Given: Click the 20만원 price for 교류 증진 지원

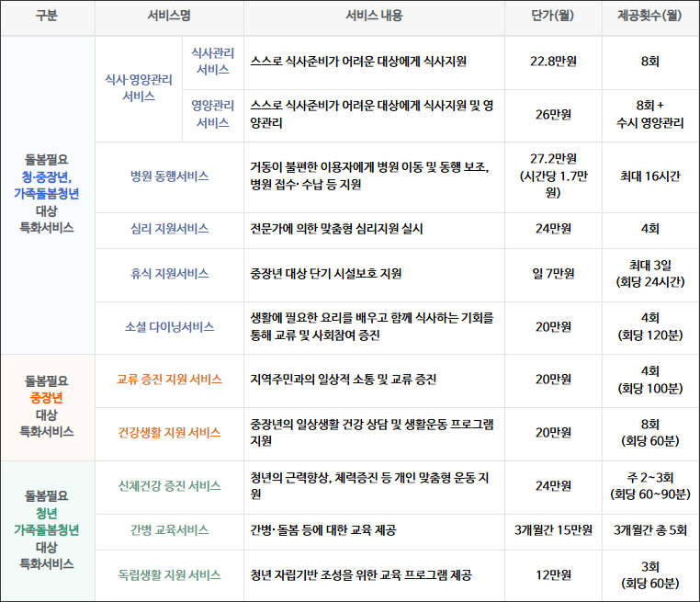Looking at the screenshot, I should pyautogui.click(x=553, y=380).
